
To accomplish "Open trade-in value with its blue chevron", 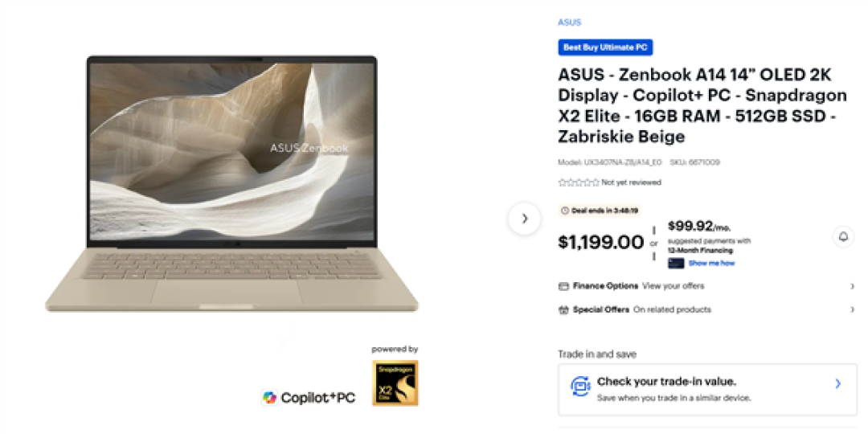I will click(838, 383).
